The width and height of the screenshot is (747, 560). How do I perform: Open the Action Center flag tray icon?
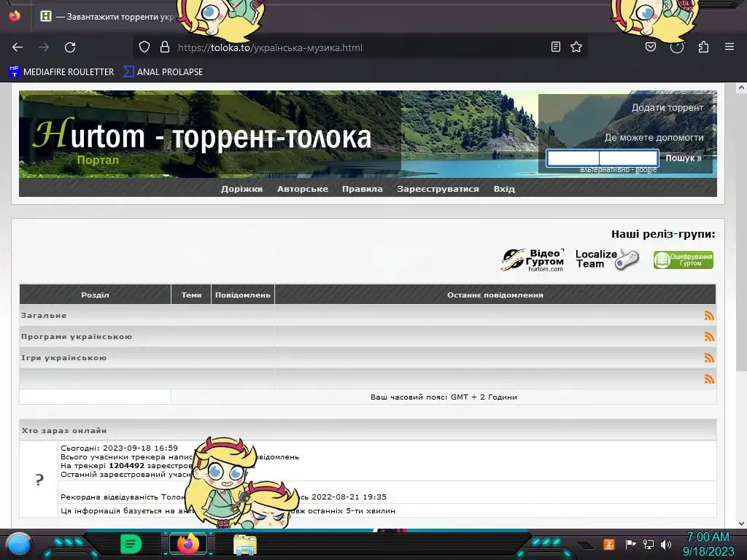(x=630, y=544)
